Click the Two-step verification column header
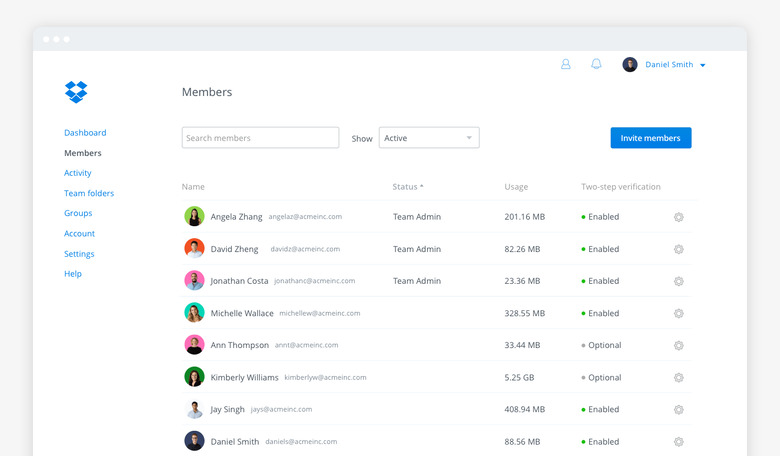Viewport: 780px width, 456px height. 621,187
